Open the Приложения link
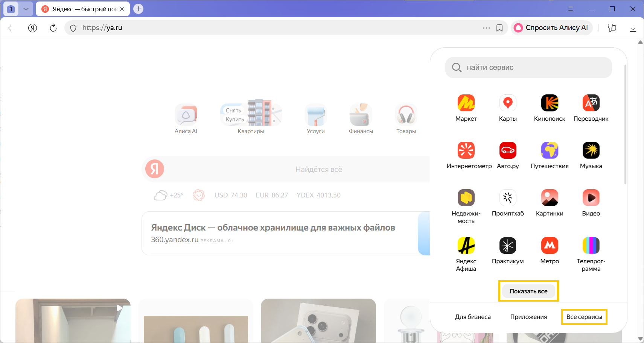Viewport: 644px width, 343px height. tap(528, 317)
